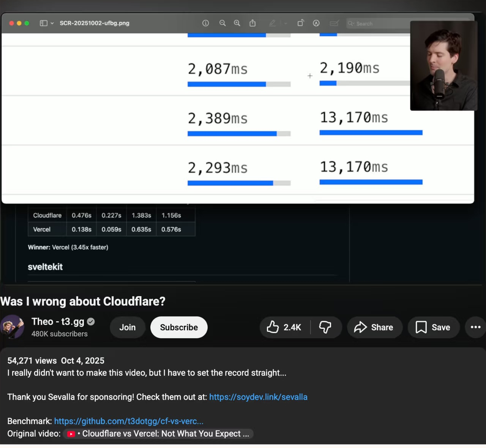The width and height of the screenshot is (486, 448).
Task: Dislike the video thumbs down
Action: pyautogui.click(x=325, y=327)
